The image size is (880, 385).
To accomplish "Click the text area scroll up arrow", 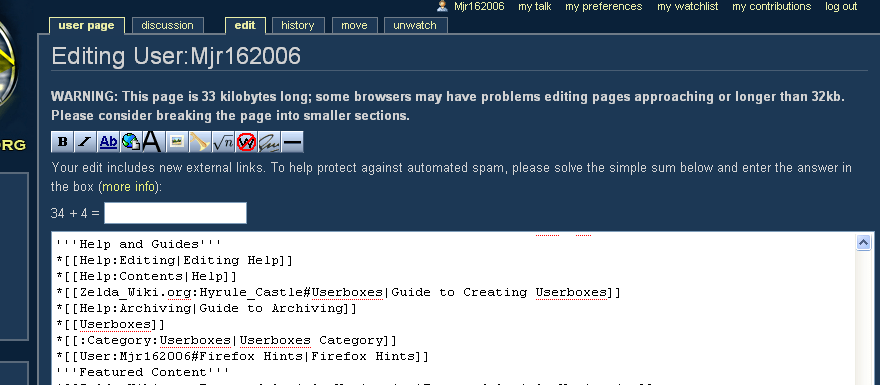I will pyautogui.click(x=863, y=242).
